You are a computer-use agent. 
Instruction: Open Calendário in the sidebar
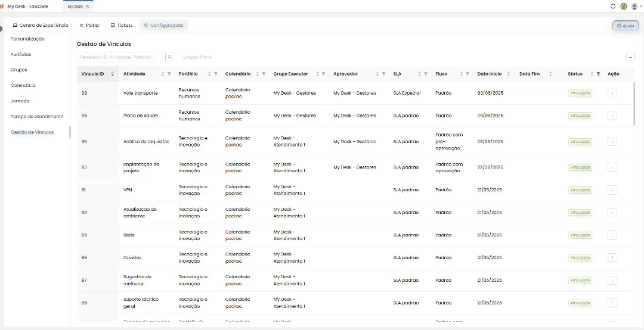tap(23, 85)
